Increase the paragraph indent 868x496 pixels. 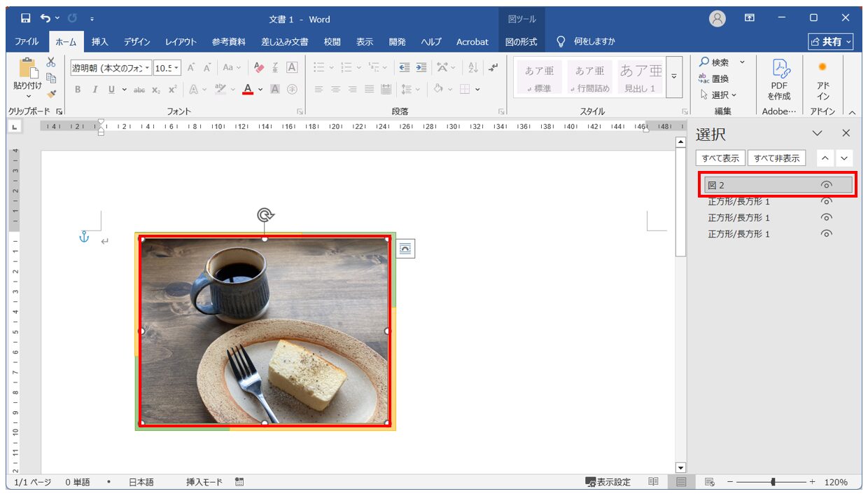point(421,68)
